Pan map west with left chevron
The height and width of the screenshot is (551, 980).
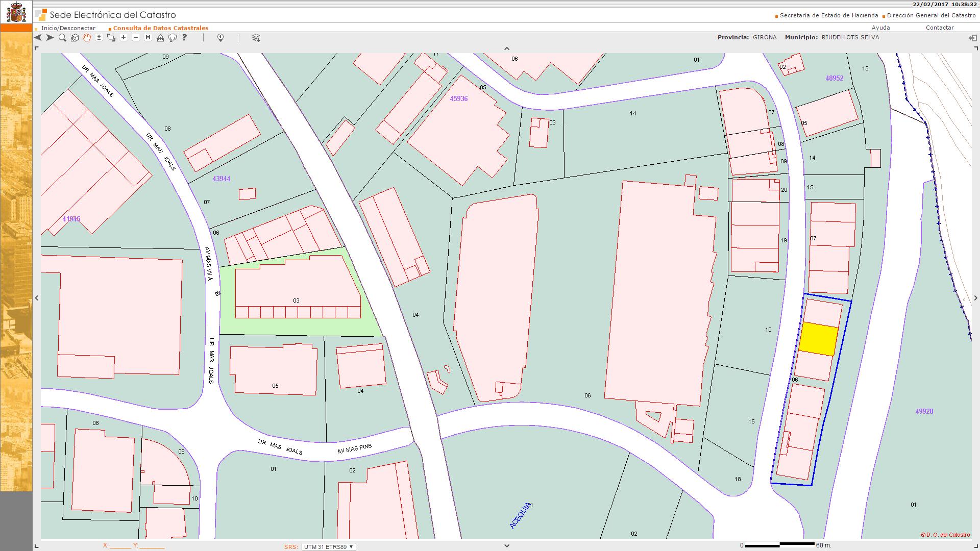pyautogui.click(x=37, y=298)
